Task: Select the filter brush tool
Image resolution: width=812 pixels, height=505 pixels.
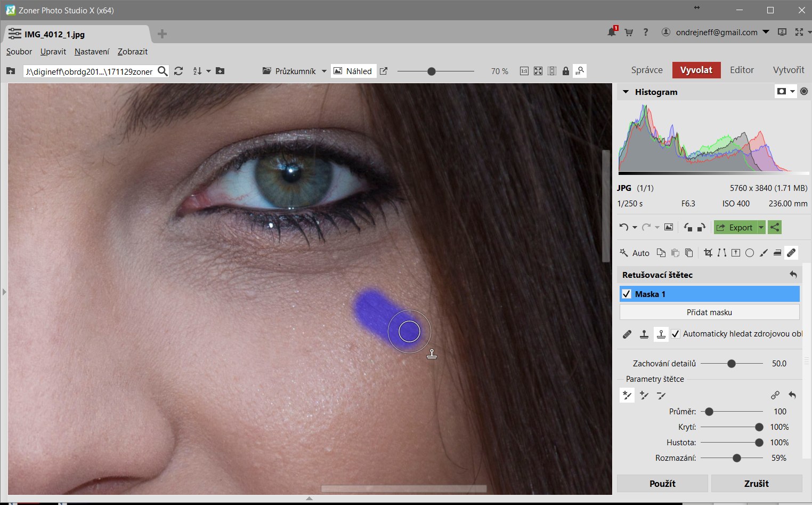Action: [764, 253]
